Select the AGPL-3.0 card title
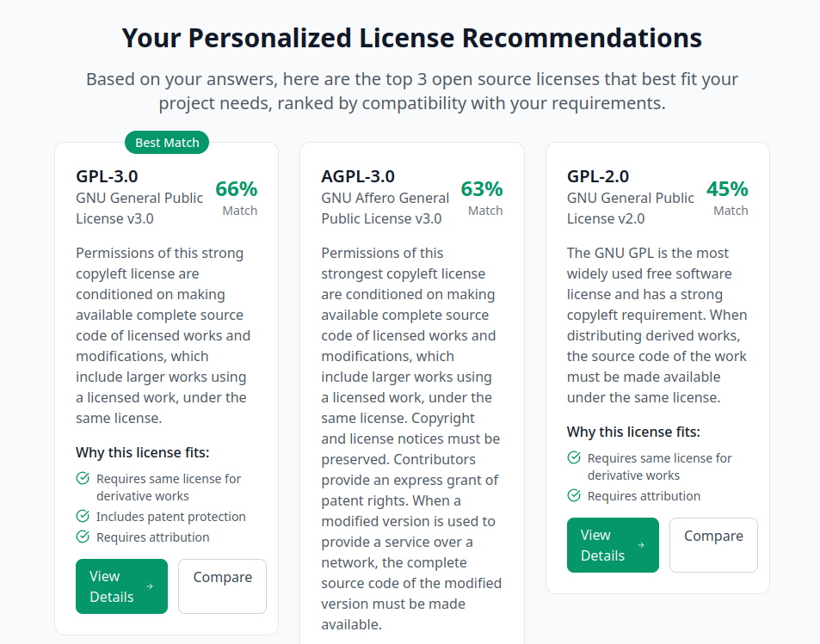This screenshot has height=644, width=820. (x=358, y=176)
